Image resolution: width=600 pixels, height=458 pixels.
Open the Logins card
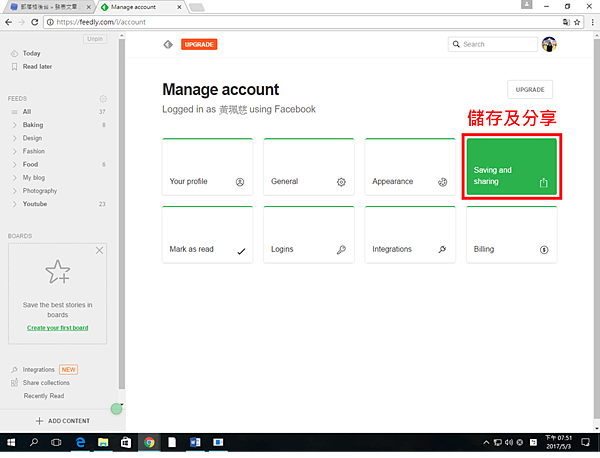tap(309, 235)
